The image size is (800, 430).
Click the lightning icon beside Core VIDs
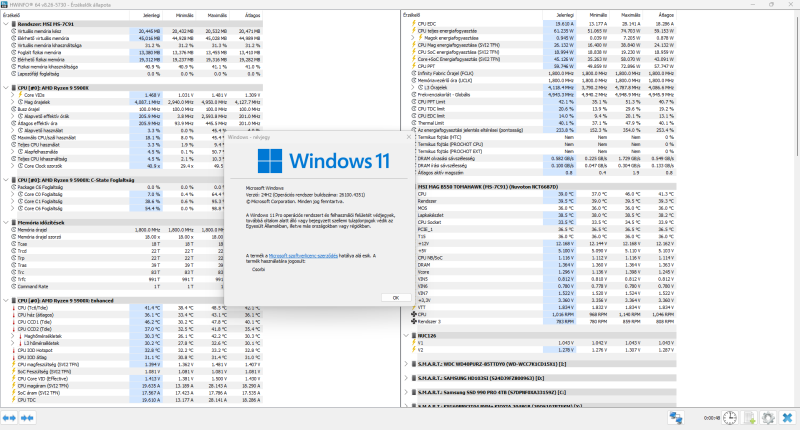click(x=20, y=95)
